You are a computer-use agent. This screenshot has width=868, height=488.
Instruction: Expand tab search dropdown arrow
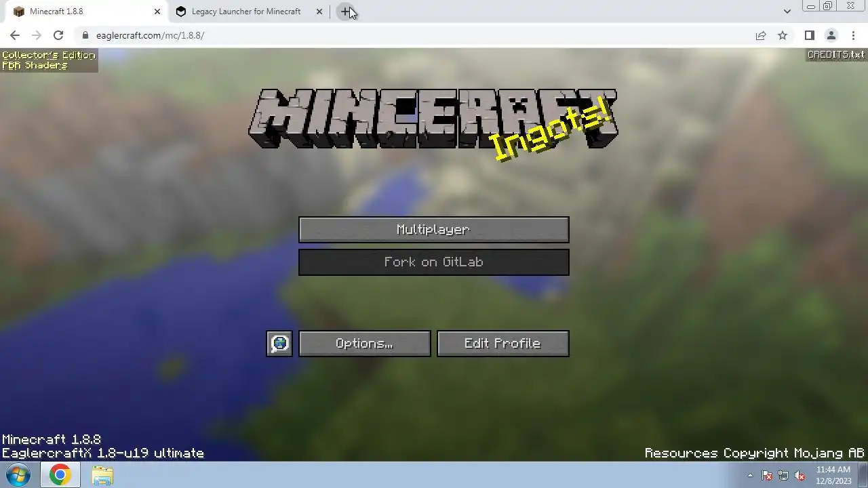(x=787, y=12)
